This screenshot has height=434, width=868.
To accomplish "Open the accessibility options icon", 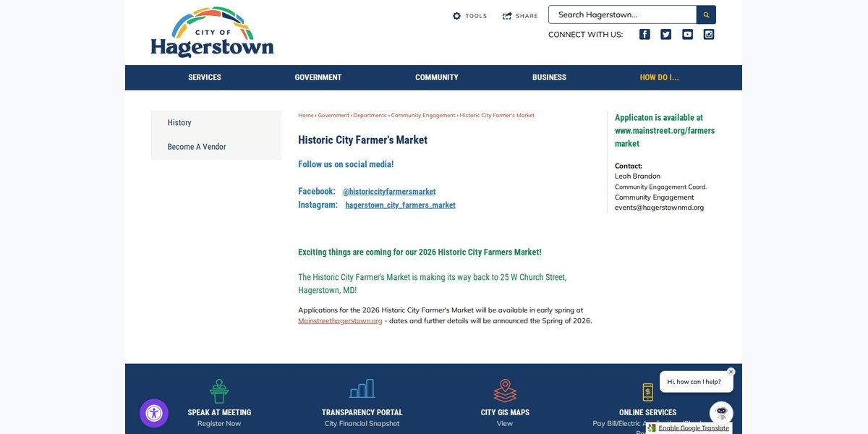I will [x=154, y=414].
